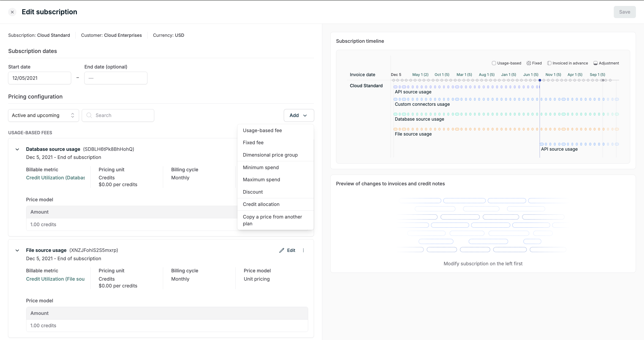Click the current-date marker on invoice timeline
The width and height of the screenshot is (644, 340).
[540, 80]
